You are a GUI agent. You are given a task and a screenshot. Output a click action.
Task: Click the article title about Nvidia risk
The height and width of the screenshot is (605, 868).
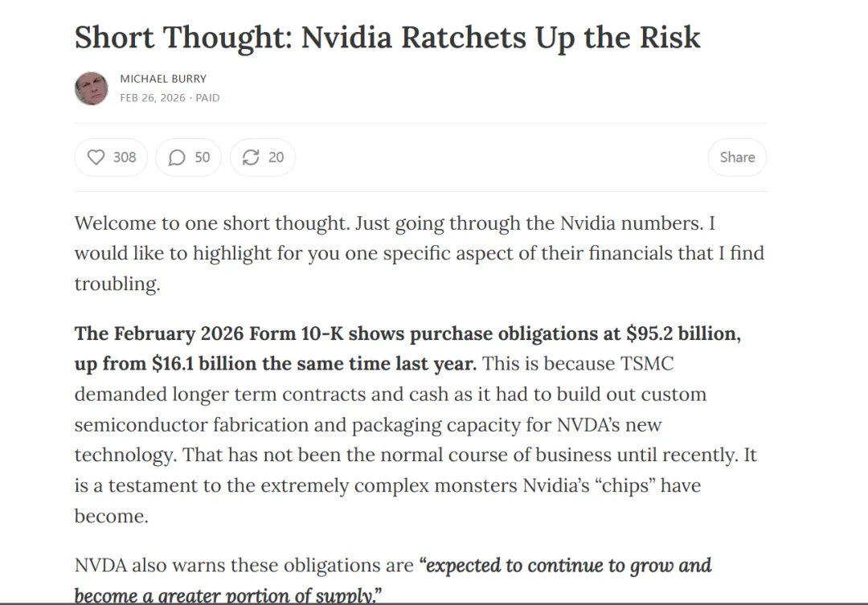coord(387,38)
